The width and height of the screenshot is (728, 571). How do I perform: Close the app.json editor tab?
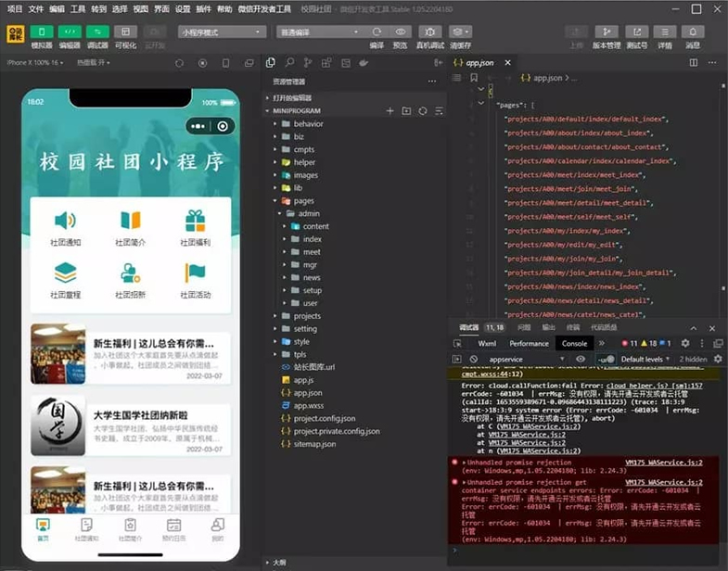click(508, 63)
